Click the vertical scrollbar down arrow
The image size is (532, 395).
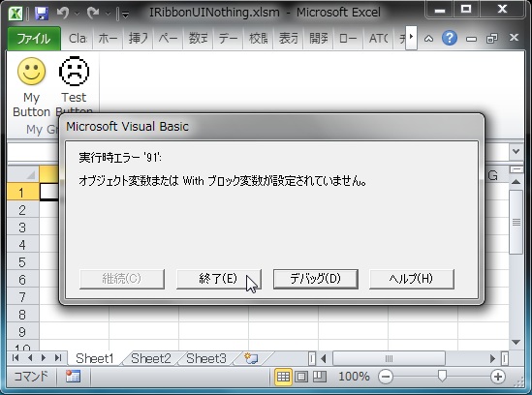[516, 342]
